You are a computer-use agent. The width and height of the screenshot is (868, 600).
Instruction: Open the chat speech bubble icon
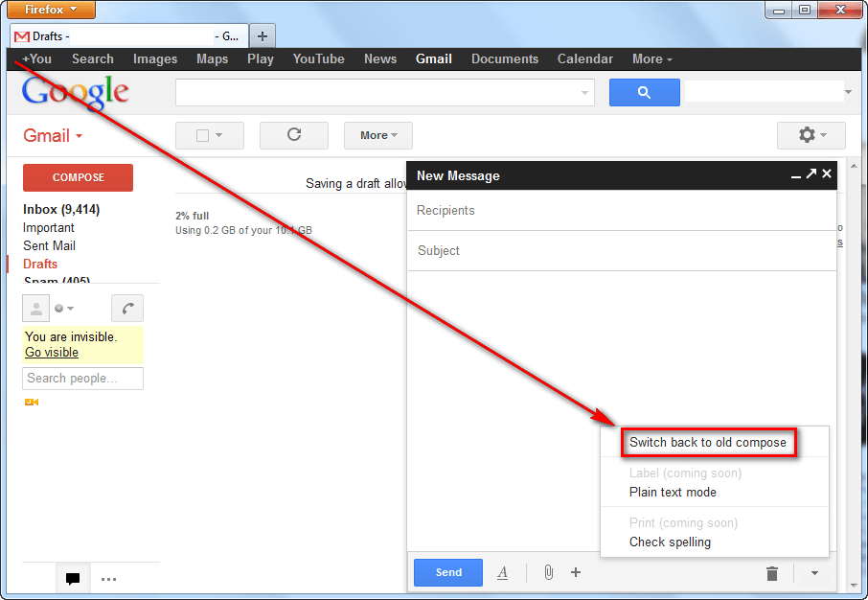coord(73,579)
